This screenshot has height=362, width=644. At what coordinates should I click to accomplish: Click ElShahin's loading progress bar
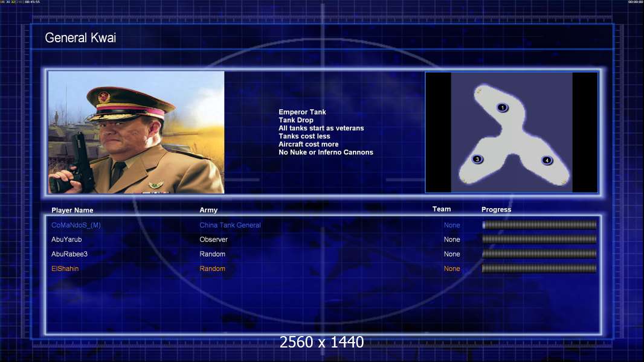pyautogui.click(x=539, y=268)
